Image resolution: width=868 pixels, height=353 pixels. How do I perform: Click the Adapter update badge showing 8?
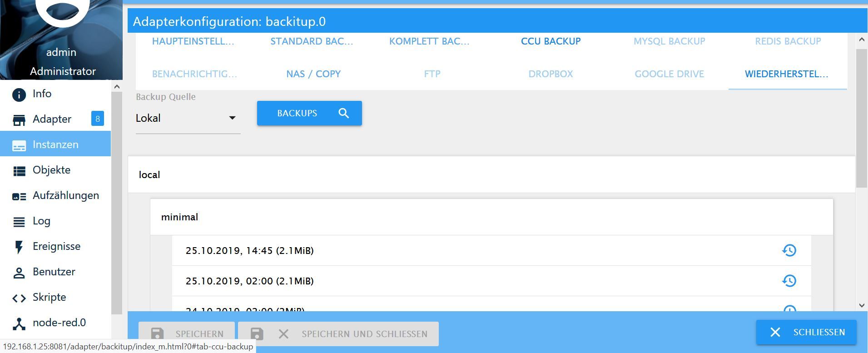click(x=98, y=119)
